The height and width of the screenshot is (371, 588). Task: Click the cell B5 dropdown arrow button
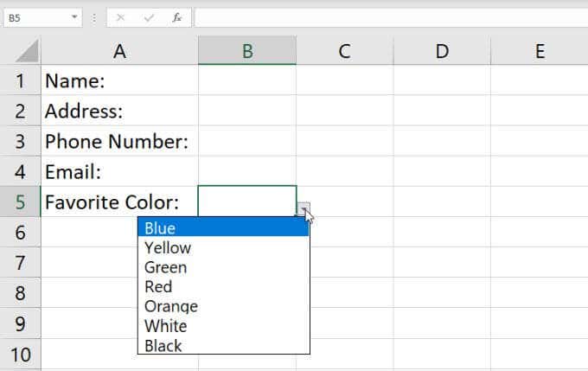[303, 208]
